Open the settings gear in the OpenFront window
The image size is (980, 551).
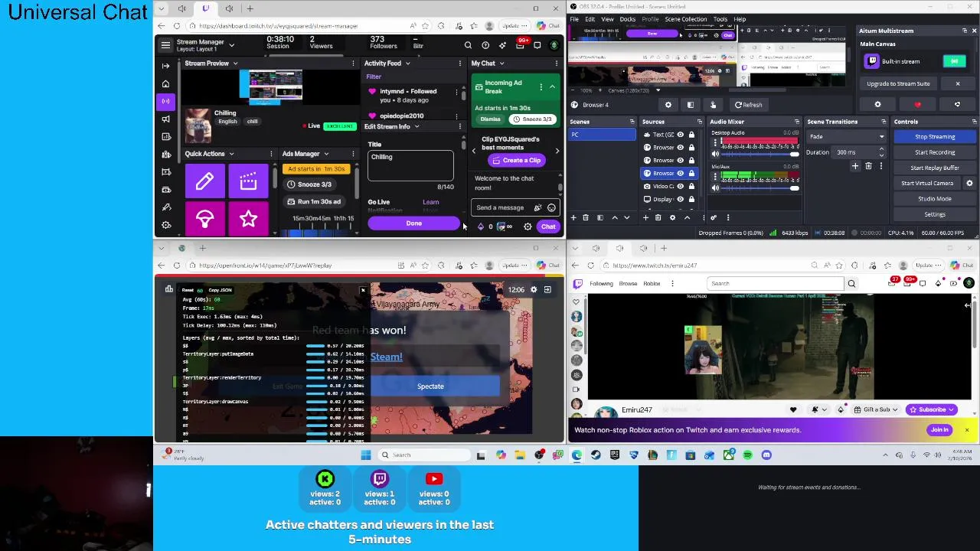tap(534, 289)
